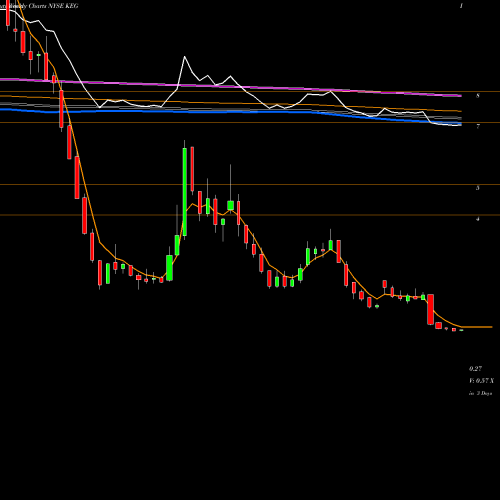Click the 'Charts NYSE KEG' title text
The image size is (500, 500).
[x=53, y=6]
